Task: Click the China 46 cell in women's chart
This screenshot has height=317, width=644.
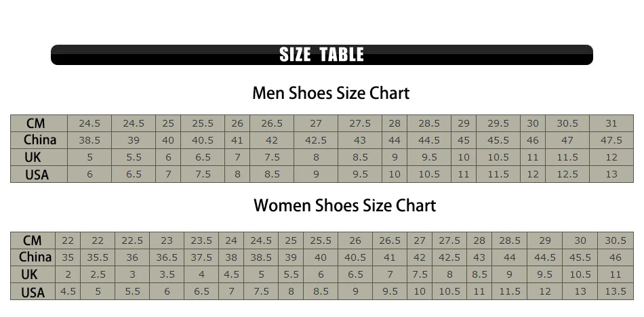Action: 616,257
